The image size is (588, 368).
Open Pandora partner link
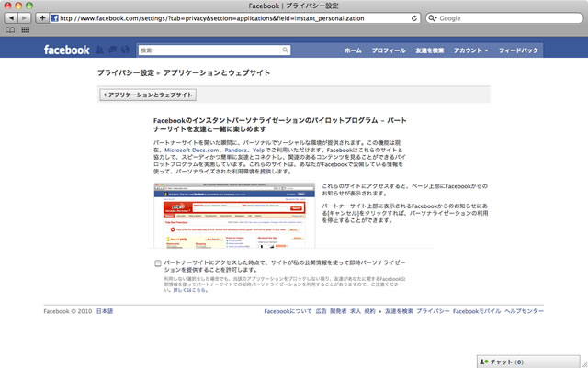pyautogui.click(x=236, y=150)
